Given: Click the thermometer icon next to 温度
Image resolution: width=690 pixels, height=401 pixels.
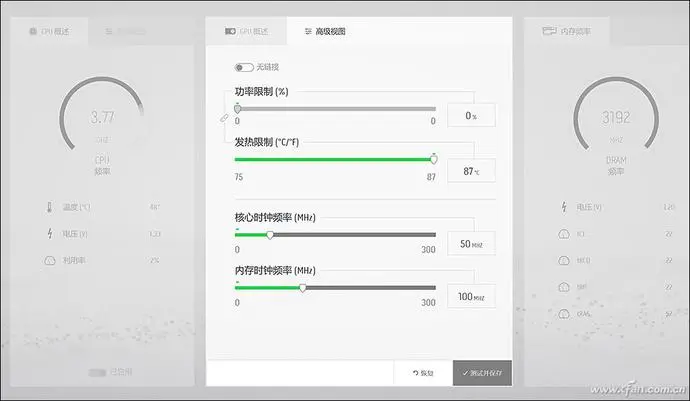Looking at the screenshot, I should tap(49, 207).
